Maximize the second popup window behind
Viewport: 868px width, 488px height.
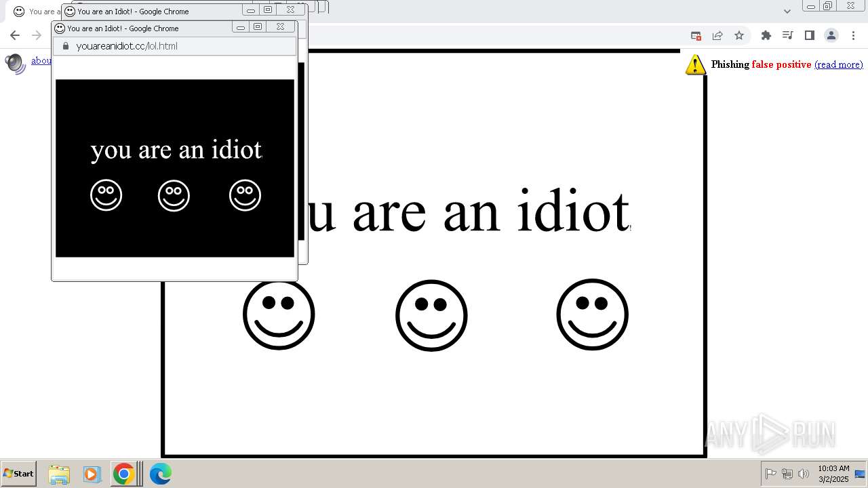point(268,9)
